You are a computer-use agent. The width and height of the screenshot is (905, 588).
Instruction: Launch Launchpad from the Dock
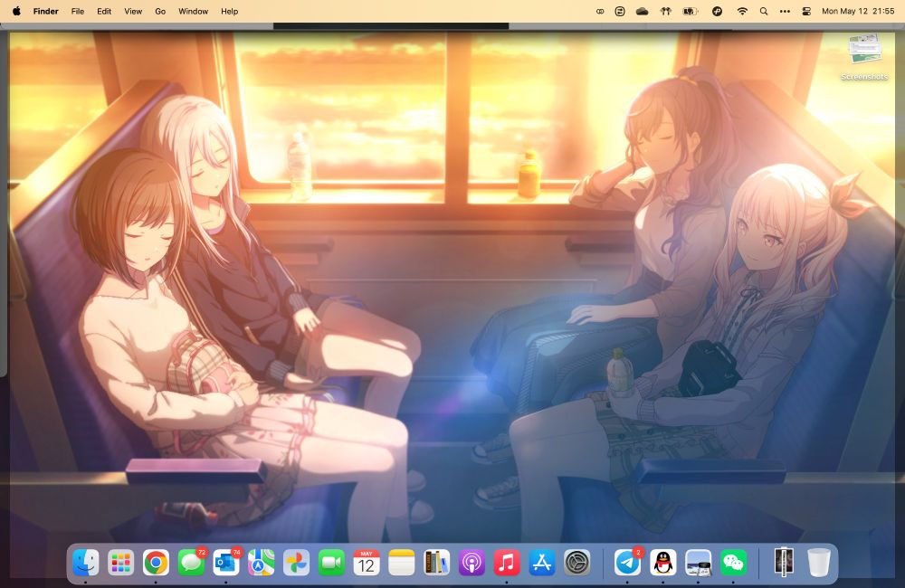coord(120,562)
